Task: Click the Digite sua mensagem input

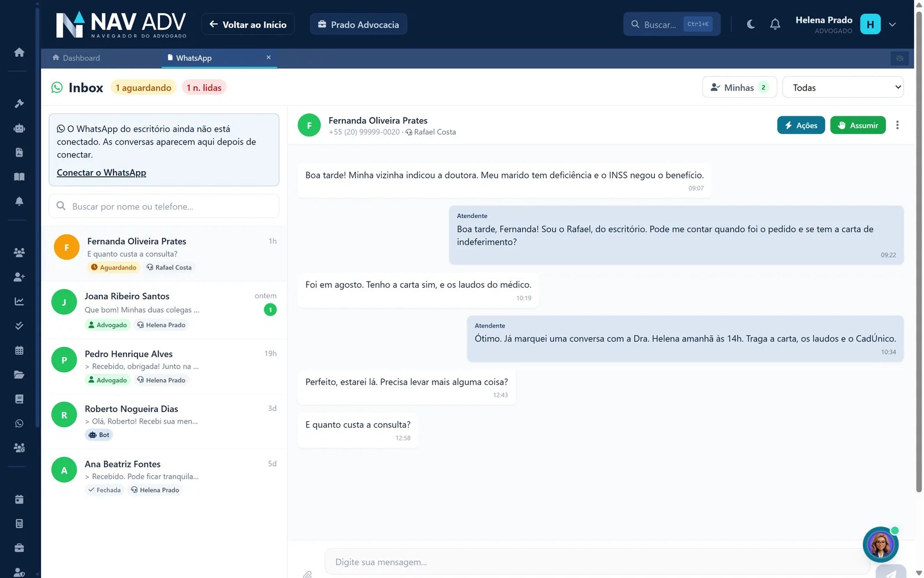Action: pos(597,562)
